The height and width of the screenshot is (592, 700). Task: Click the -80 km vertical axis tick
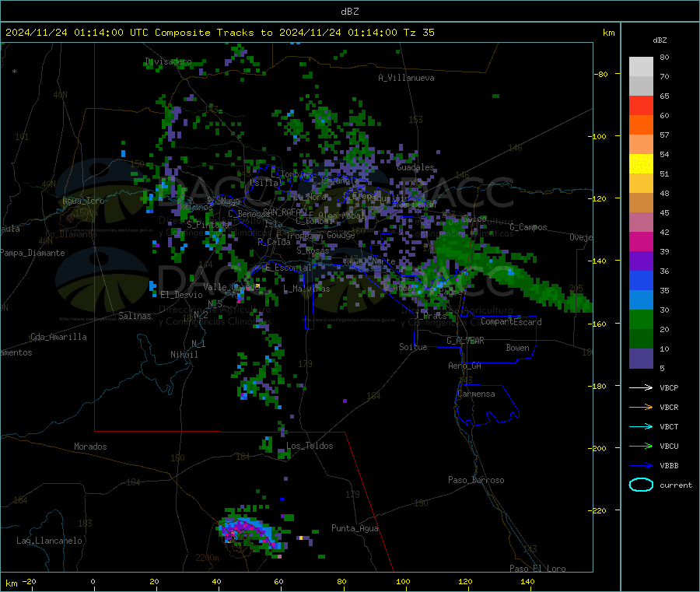click(600, 74)
